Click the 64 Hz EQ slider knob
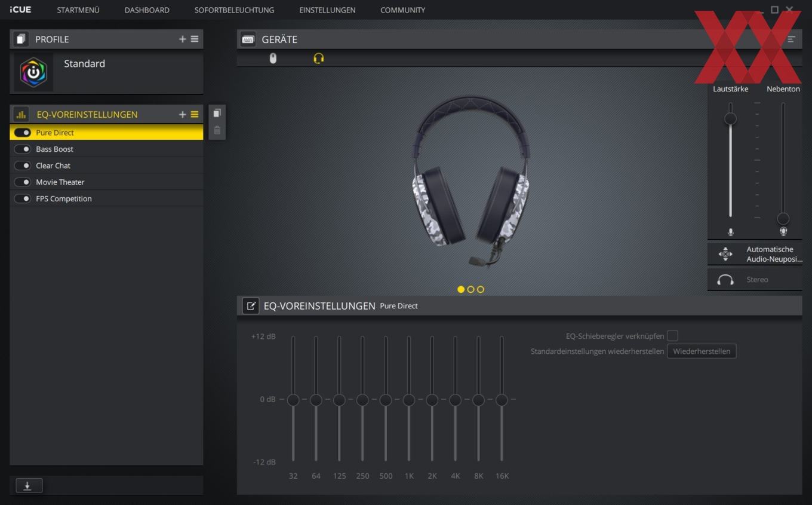The height and width of the screenshot is (505, 812). tap(316, 400)
